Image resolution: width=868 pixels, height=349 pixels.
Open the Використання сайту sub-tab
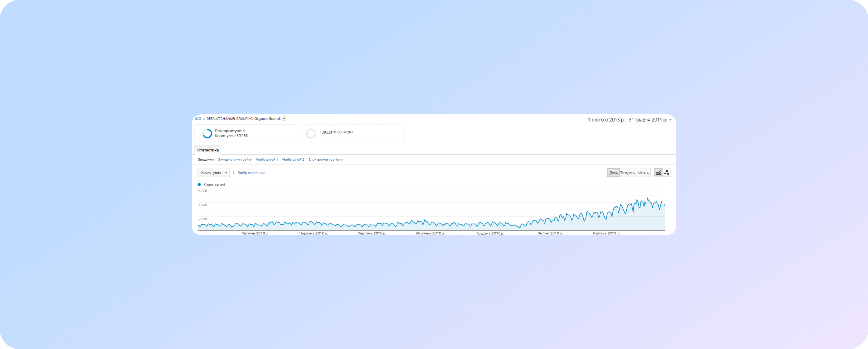pos(235,160)
